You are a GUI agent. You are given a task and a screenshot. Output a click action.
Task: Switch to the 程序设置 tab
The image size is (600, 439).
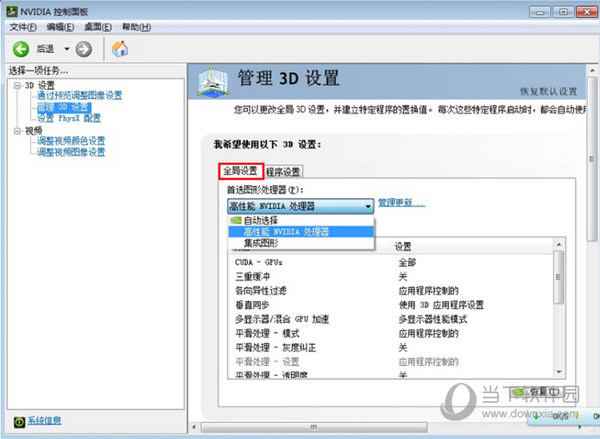pos(283,171)
